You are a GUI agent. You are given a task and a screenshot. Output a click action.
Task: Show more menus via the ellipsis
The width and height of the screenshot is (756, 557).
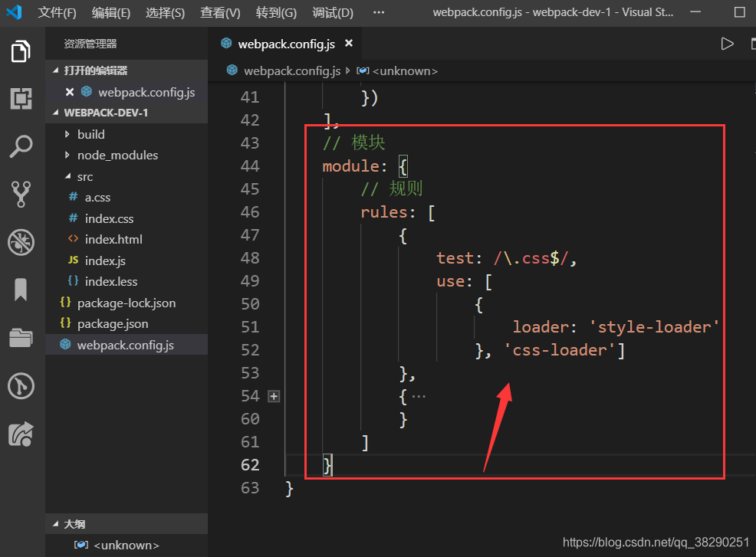click(x=379, y=12)
